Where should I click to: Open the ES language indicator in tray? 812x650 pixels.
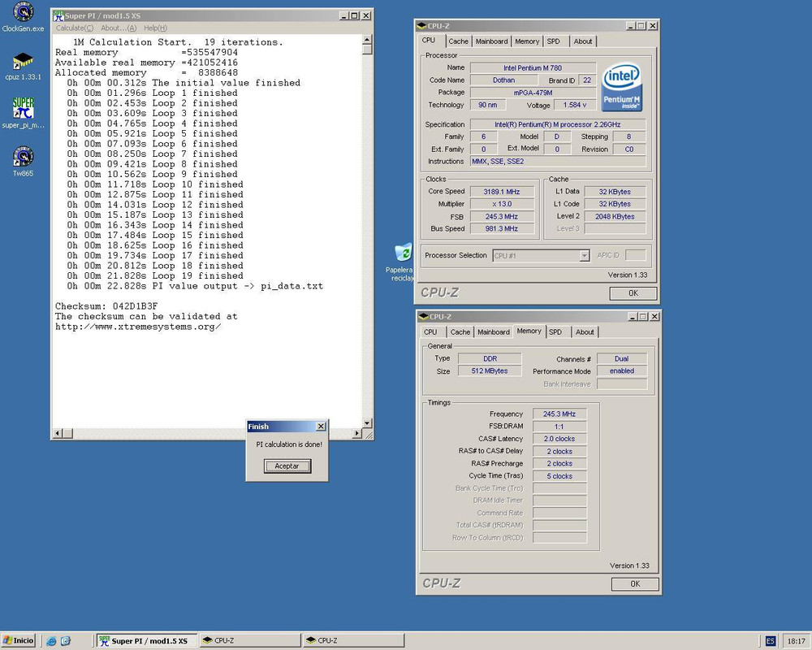pos(770,641)
